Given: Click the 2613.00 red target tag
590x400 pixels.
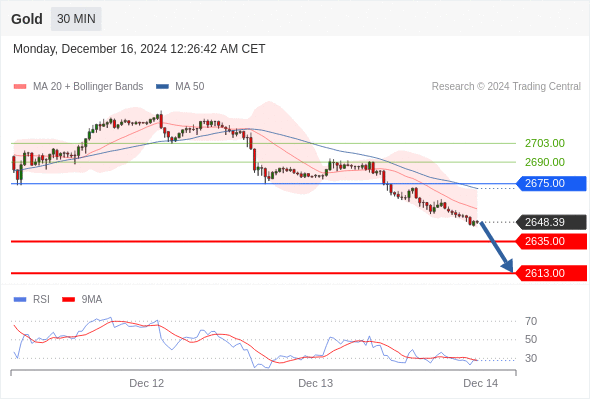Looking at the screenshot, I should pos(551,273).
